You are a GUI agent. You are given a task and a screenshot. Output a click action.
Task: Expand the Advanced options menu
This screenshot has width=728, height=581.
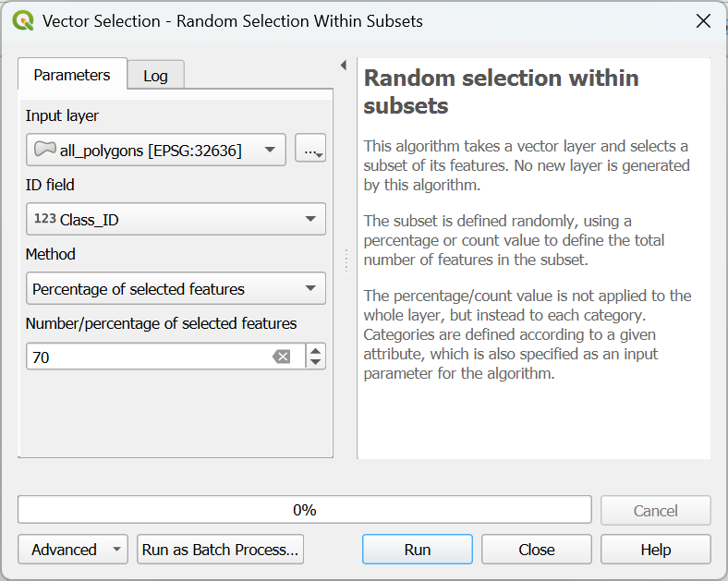pyautogui.click(x=73, y=550)
